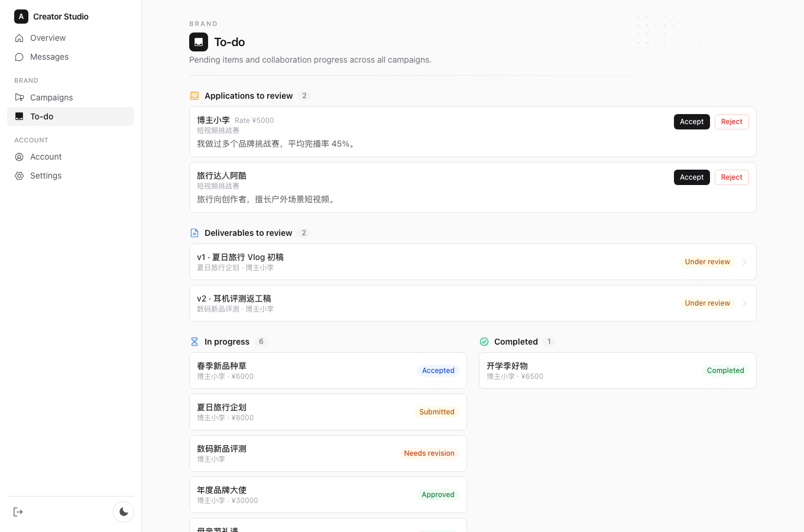Click the Deliverables to review heading
Image resolution: width=804 pixels, height=532 pixels.
248,233
